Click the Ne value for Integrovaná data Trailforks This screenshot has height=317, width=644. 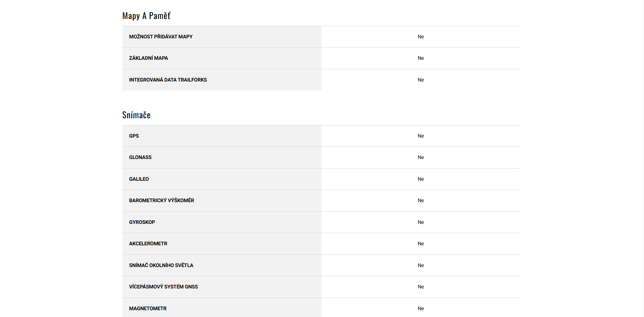coord(421,80)
